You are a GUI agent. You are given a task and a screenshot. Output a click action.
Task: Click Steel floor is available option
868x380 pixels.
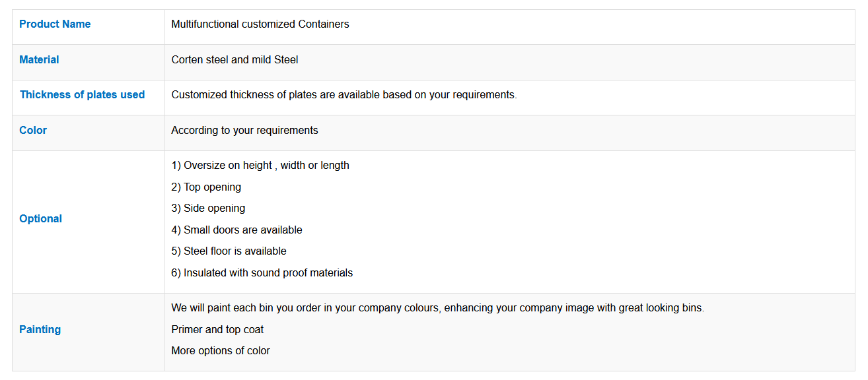click(x=229, y=251)
